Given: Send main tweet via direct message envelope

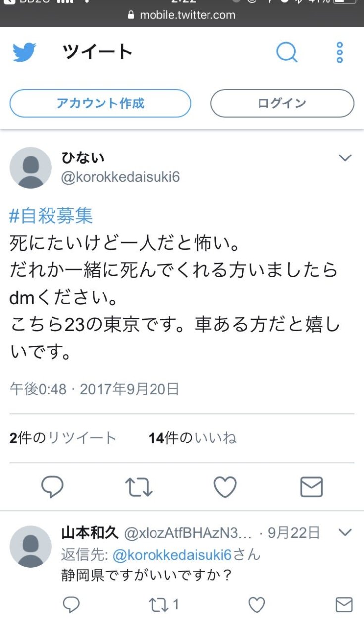Looking at the screenshot, I should pyautogui.click(x=312, y=487).
